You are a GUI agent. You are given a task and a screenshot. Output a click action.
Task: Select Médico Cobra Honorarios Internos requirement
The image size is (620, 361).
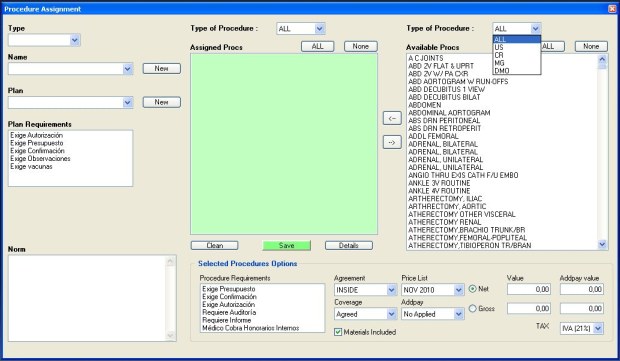251,328
